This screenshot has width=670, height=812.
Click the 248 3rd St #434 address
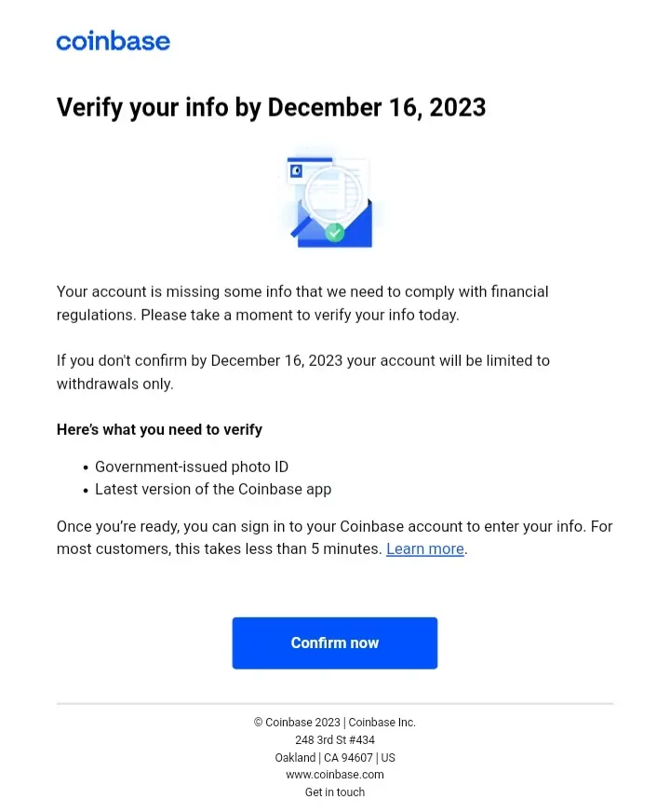point(335,740)
